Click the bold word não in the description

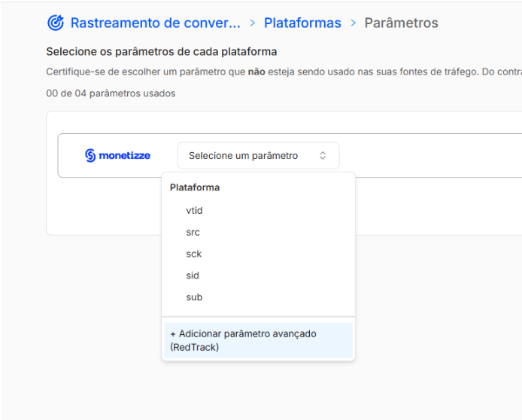(256, 73)
